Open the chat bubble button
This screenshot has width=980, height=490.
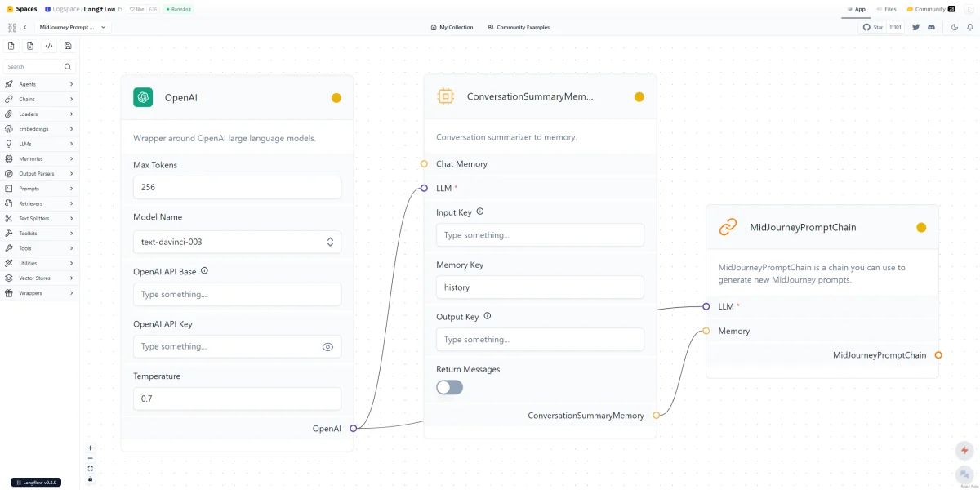pos(964,474)
